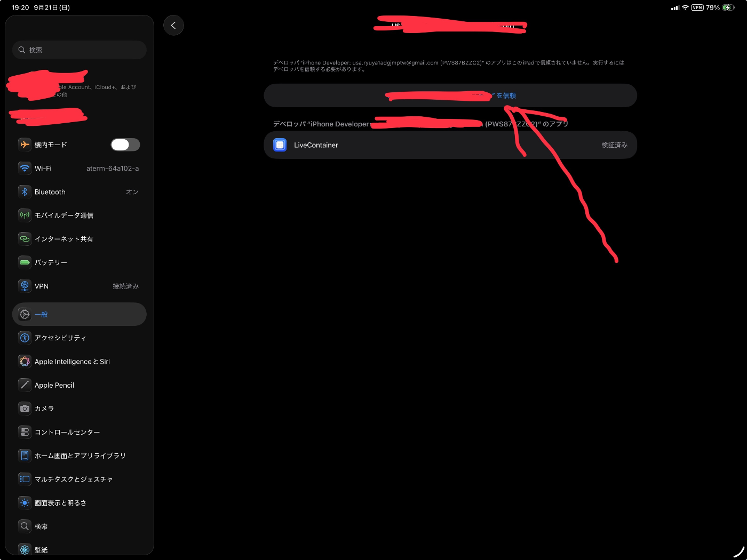Open Apple Pencil settings
The height and width of the screenshot is (560, 747).
click(80, 385)
